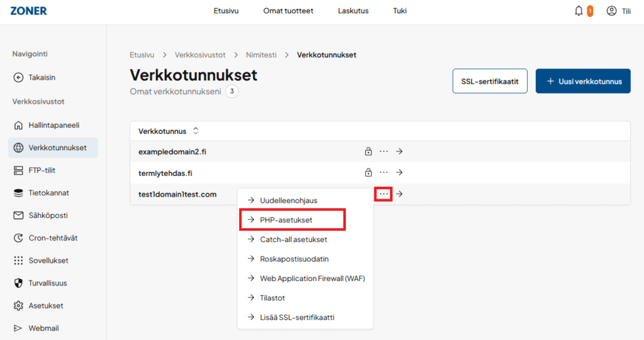Open Cron-tehtävät in sidebar
The height and width of the screenshot is (340, 644).
click(x=53, y=238)
